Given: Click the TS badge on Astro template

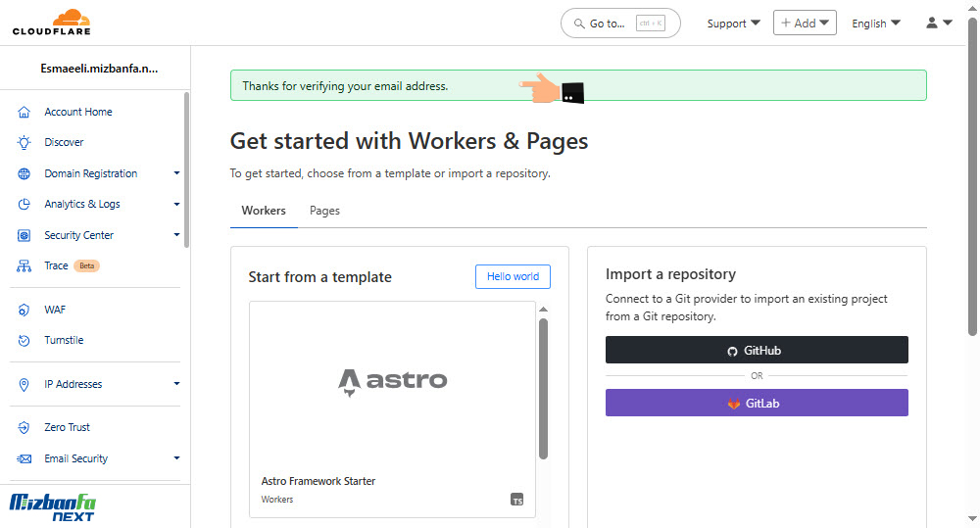Looking at the screenshot, I should point(516,500).
